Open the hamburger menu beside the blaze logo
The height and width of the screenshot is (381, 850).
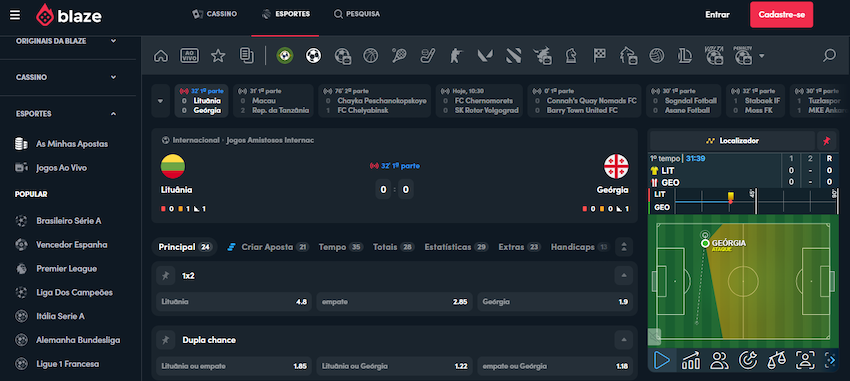15,15
